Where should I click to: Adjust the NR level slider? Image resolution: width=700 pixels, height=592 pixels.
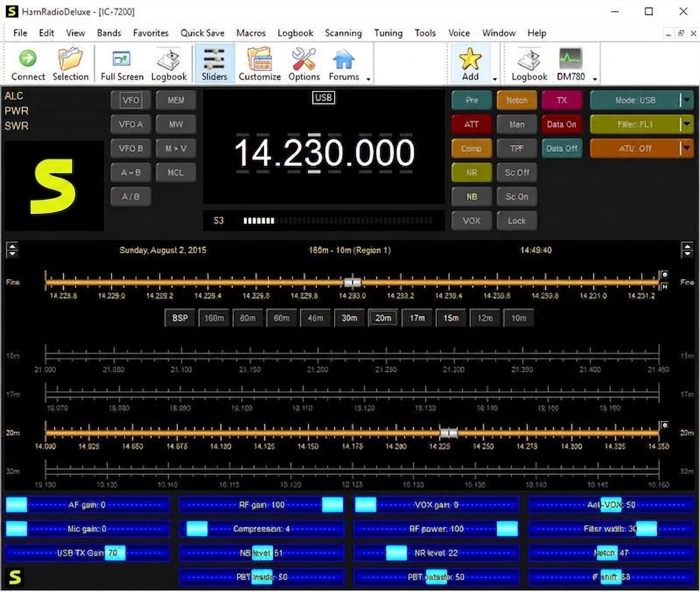(436, 553)
